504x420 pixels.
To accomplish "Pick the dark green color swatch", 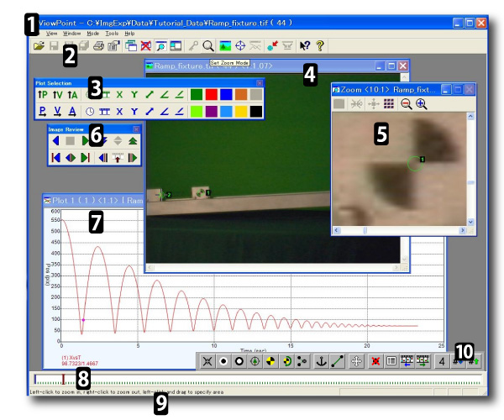I will tap(197, 95).
